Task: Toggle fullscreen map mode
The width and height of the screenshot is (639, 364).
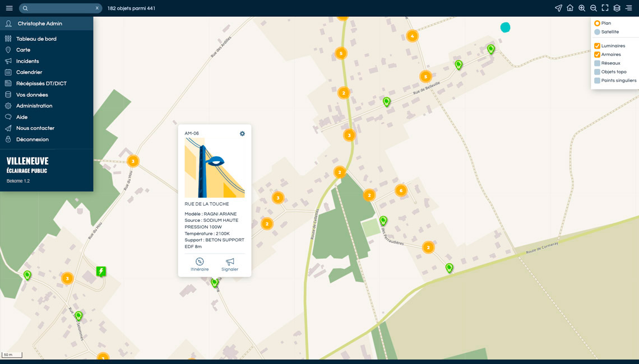Action: point(605,8)
